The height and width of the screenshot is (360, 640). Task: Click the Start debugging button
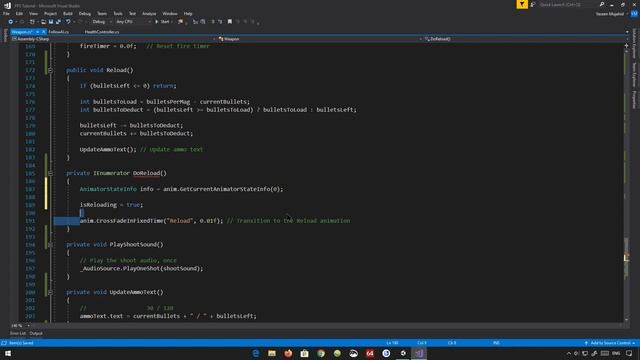click(162, 22)
